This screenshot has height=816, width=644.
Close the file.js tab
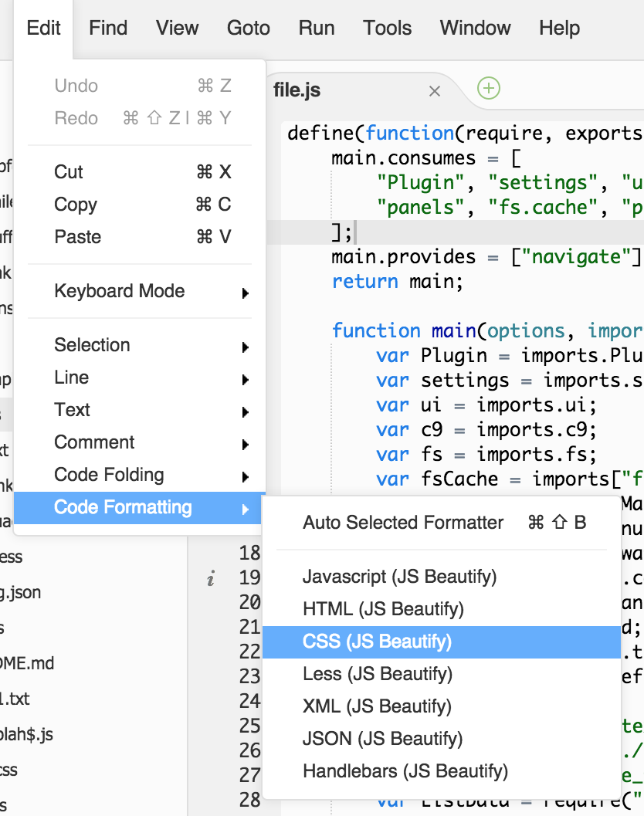click(434, 91)
